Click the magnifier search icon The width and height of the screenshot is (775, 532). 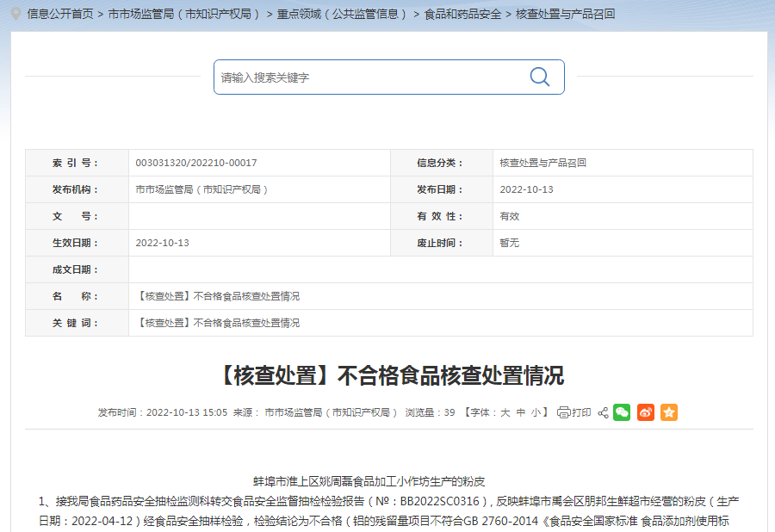pos(539,77)
